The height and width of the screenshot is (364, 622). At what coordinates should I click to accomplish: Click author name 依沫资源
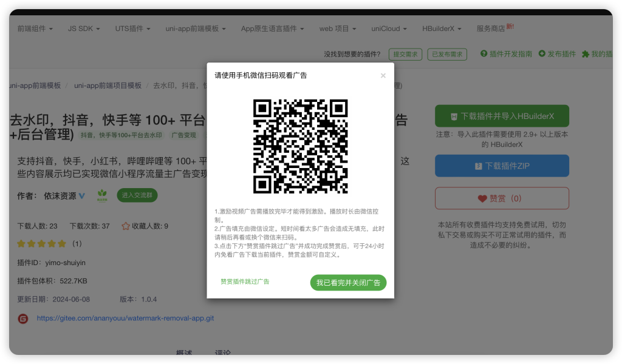click(60, 196)
